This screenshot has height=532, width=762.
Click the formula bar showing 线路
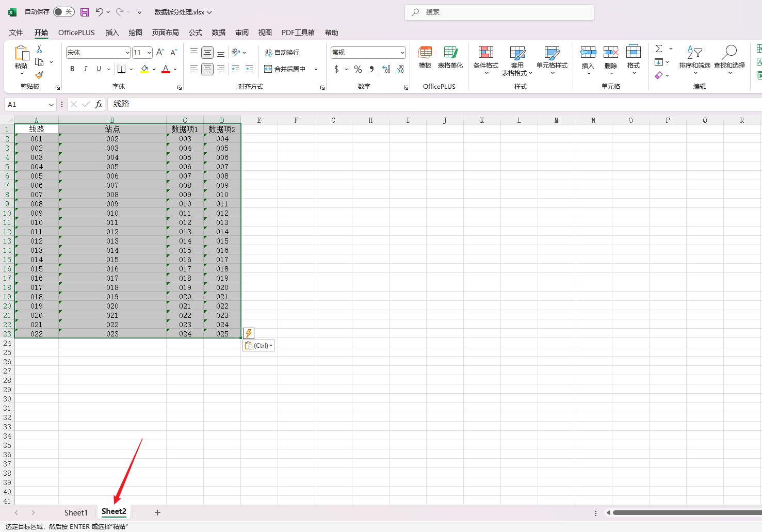(434, 104)
